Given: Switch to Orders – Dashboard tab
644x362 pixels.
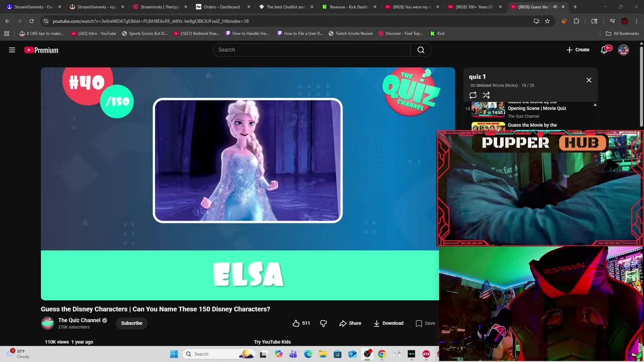Looking at the screenshot, I should point(222,7).
